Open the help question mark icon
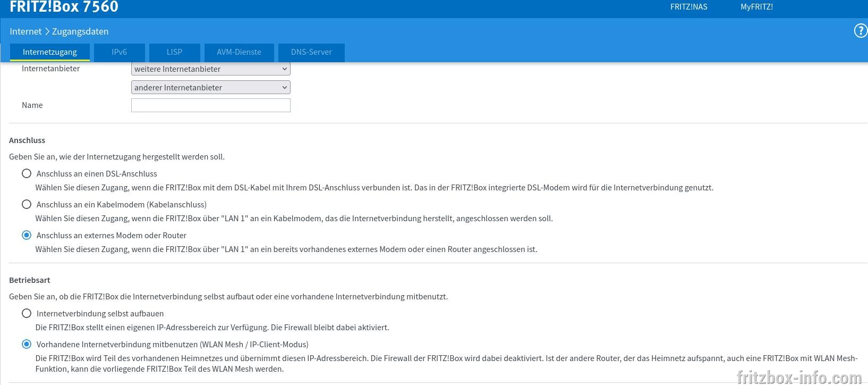The image size is (868, 385). pyautogui.click(x=860, y=31)
